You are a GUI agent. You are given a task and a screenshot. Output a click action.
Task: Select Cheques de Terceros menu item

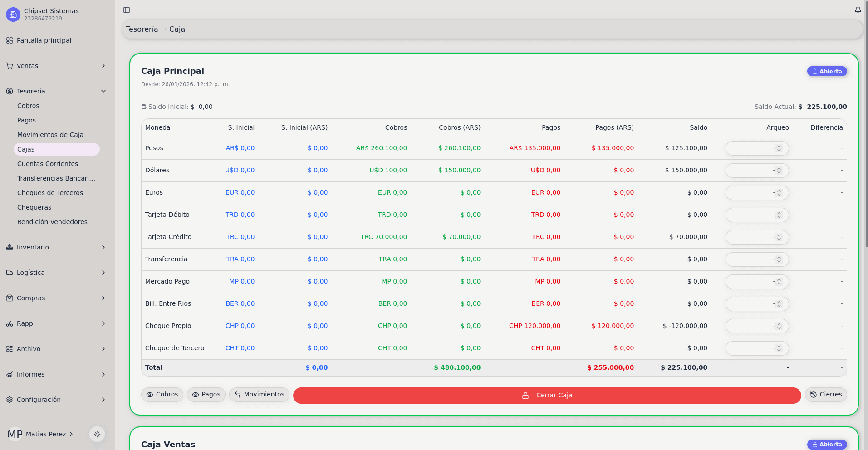click(50, 192)
